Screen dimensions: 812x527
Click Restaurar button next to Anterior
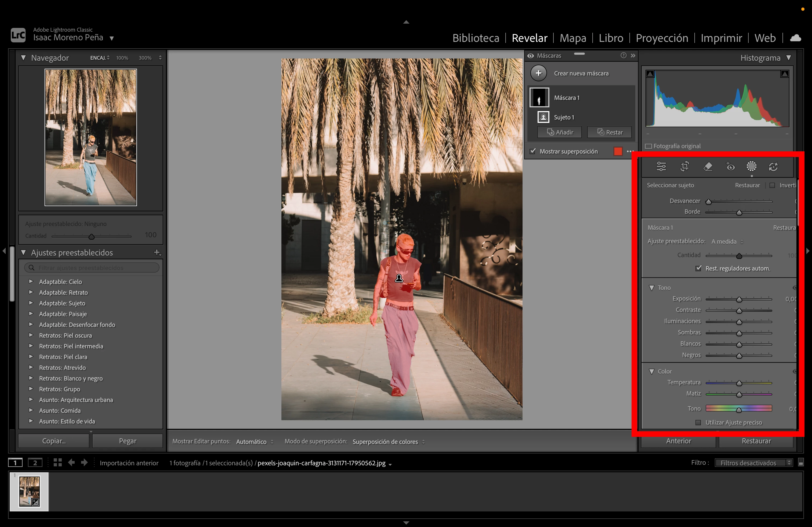pyautogui.click(x=756, y=441)
